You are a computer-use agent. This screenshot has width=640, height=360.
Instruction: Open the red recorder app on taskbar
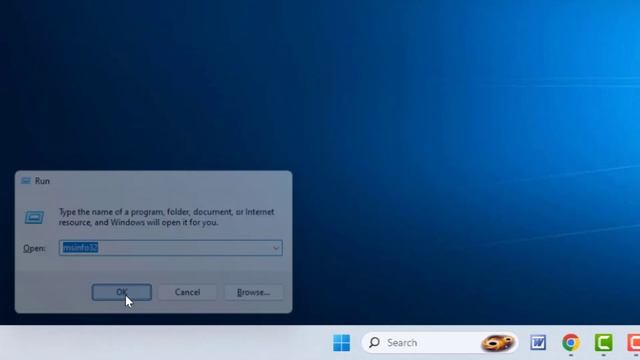coord(633,342)
